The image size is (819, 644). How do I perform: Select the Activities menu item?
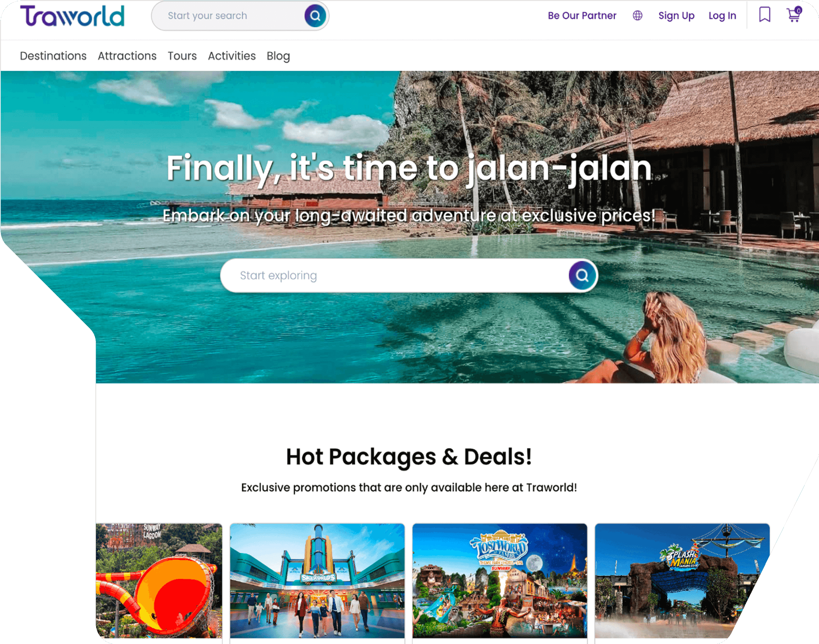pyautogui.click(x=232, y=56)
